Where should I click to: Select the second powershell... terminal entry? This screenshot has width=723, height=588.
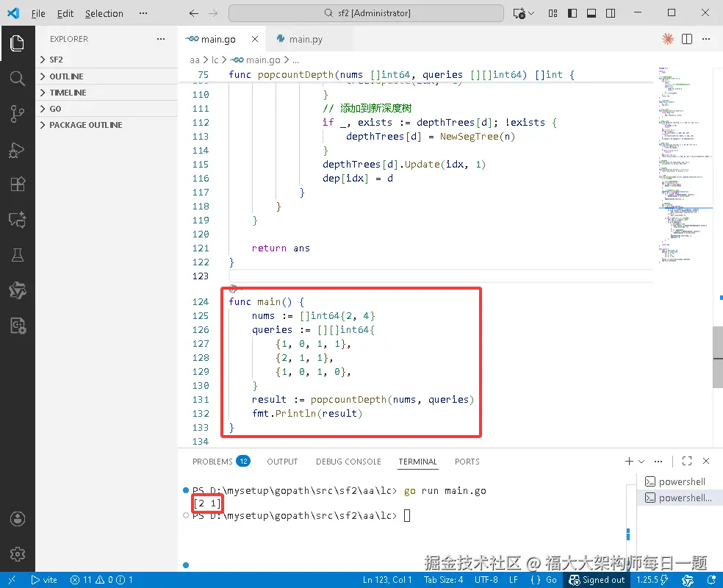(679, 498)
